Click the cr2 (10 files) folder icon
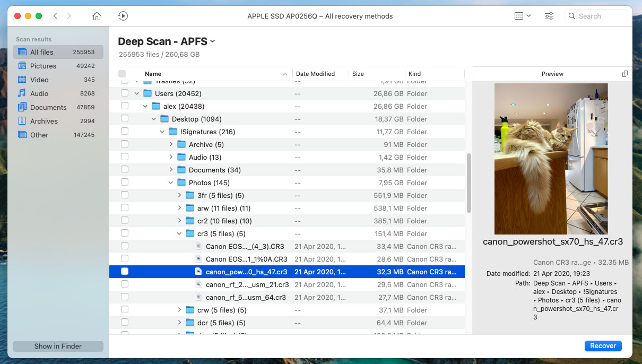This screenshot has width=642, height=364. pos(190,221)
